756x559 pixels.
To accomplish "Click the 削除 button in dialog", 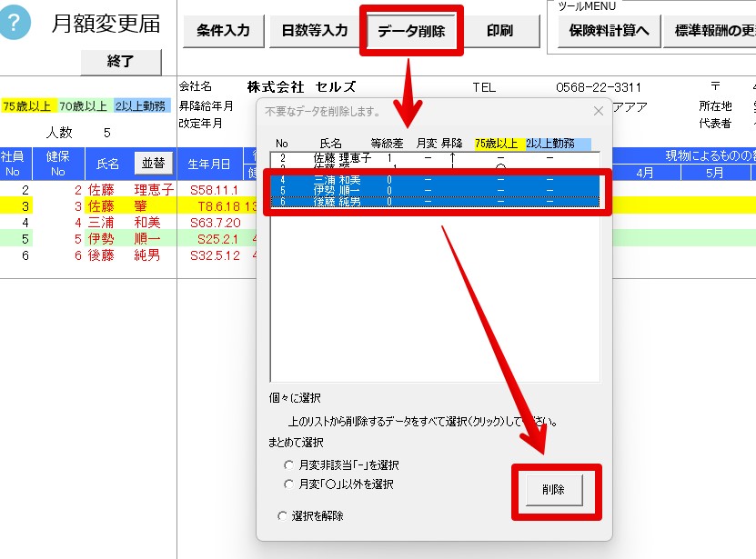I will coord(553,490).
